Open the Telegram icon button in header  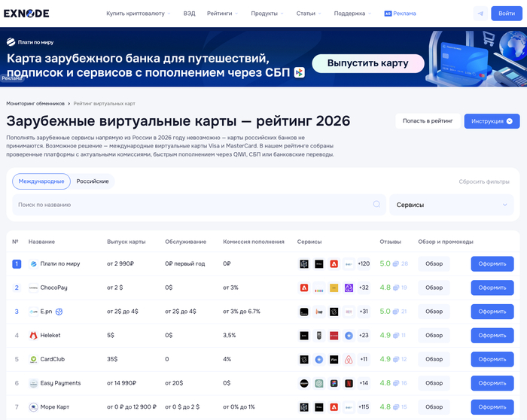pos(480,14)
